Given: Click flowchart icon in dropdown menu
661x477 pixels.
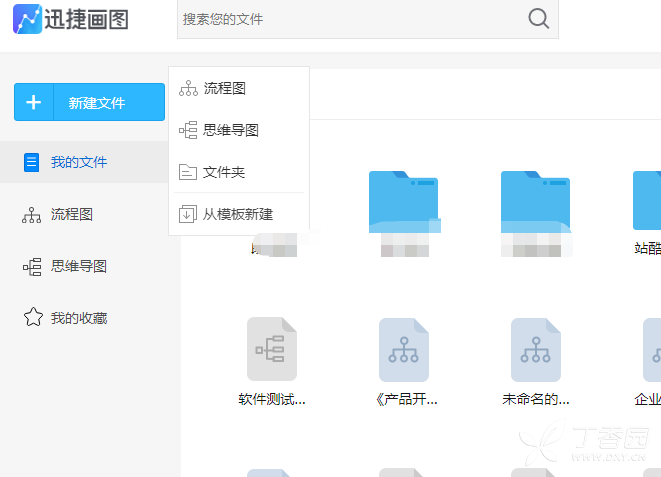Looking at the screenshot, I should coord(188,88).
